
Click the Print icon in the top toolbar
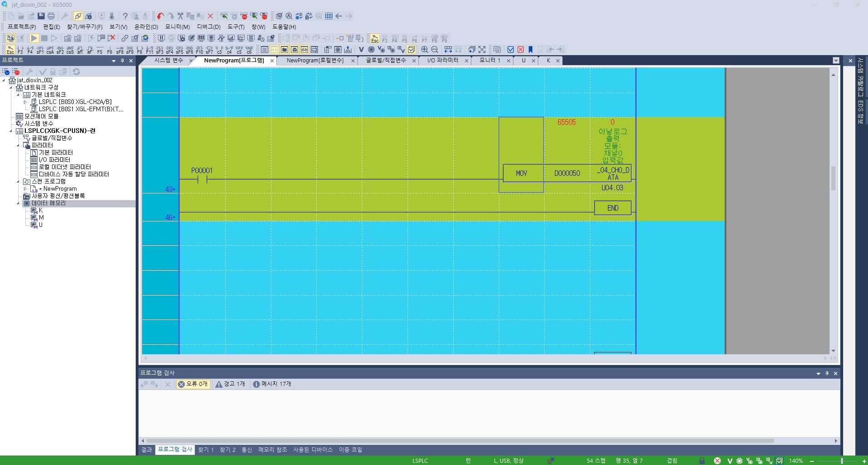[x=51, y=16]
